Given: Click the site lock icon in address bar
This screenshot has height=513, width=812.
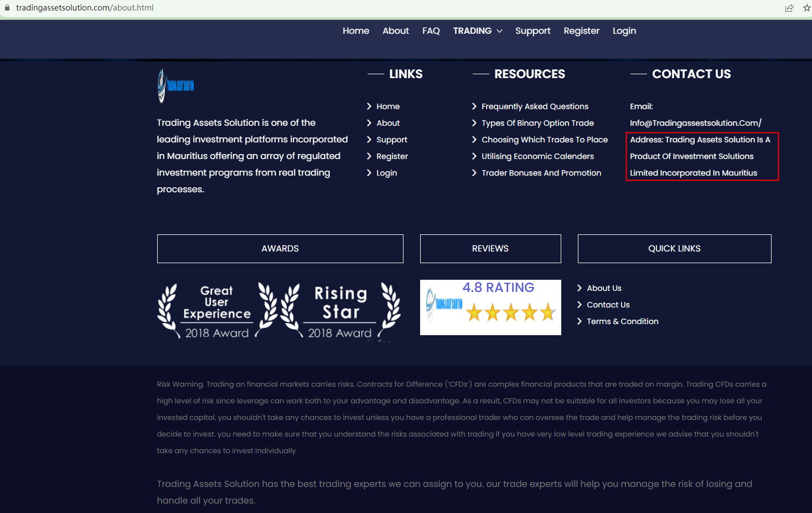Looking at the screenshot, I should tap(7, 8).
